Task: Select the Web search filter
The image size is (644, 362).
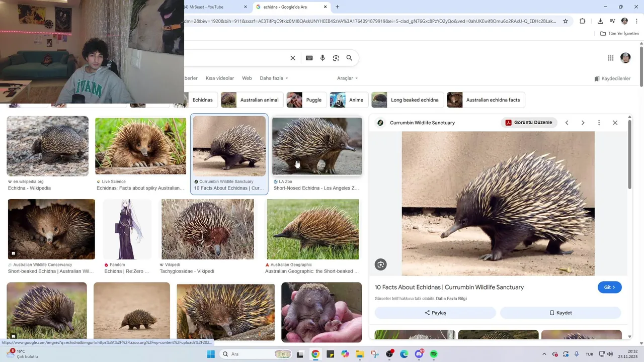Action: click(247, 78)
